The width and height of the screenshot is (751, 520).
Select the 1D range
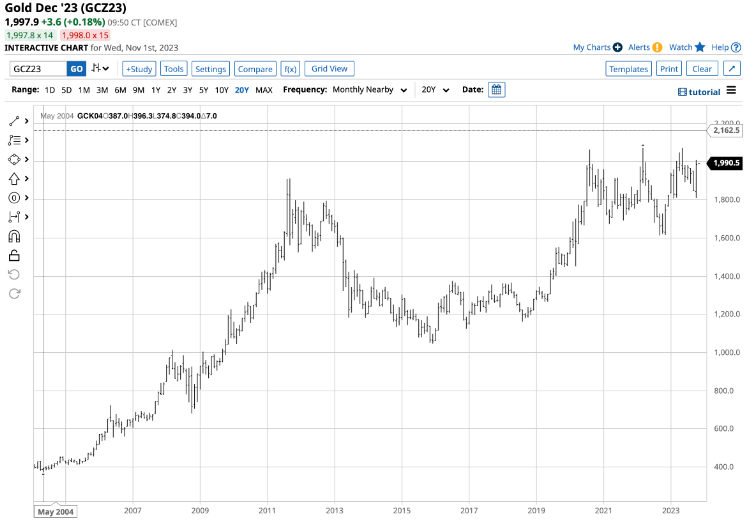[x=49, y=90]
